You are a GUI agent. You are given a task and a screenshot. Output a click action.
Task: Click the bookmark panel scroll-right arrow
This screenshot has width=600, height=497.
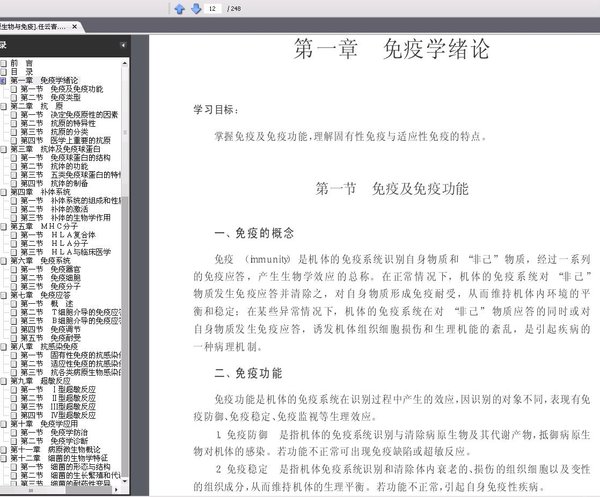pyautogui.click(x=116, y=489)
